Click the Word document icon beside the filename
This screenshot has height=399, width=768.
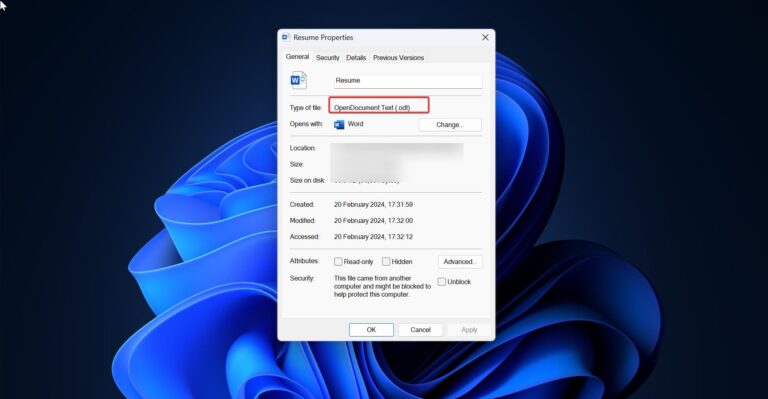tap(298, 80)
